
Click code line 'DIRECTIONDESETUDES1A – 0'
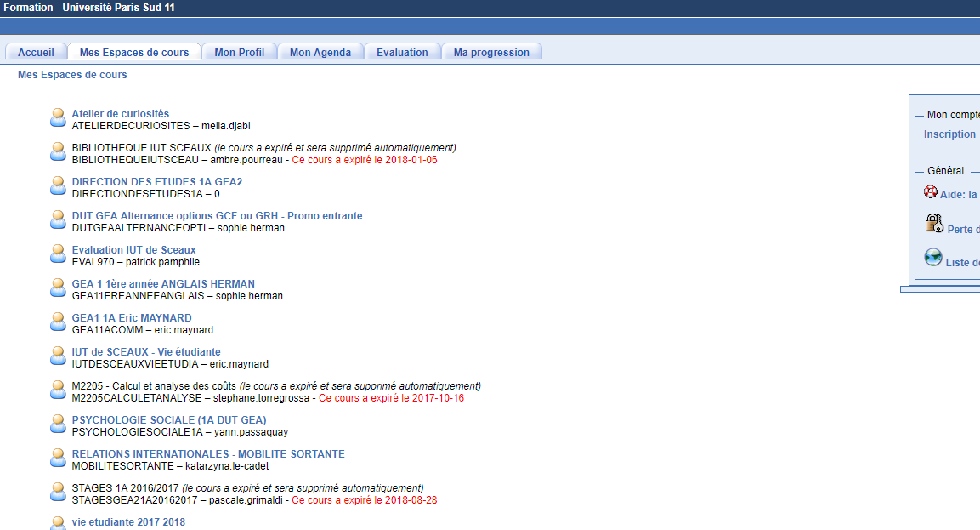tap(145, 194)
